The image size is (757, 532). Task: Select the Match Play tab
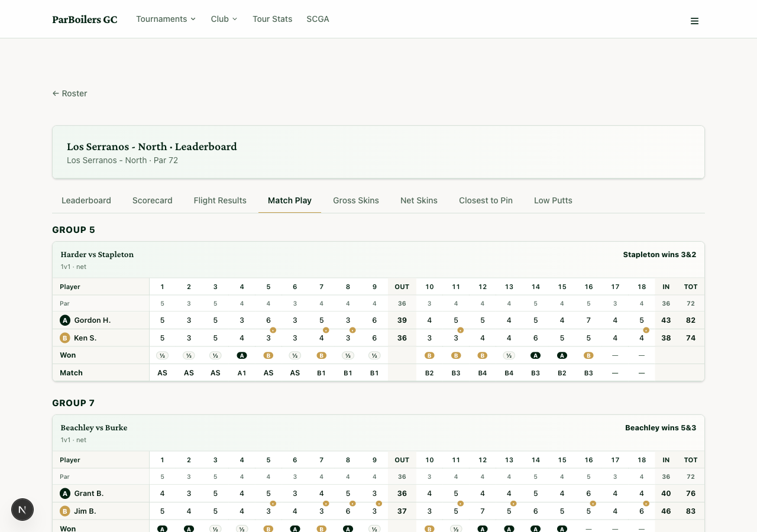tap(290, 200)
